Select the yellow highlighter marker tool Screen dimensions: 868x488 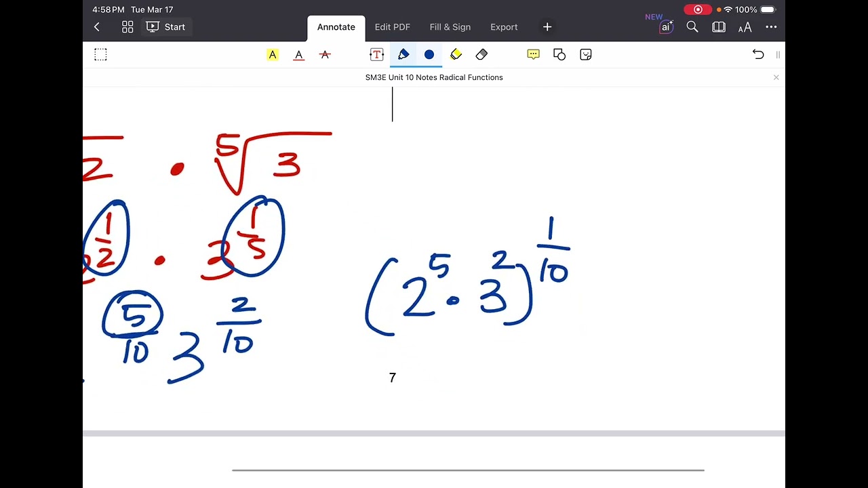456,55
